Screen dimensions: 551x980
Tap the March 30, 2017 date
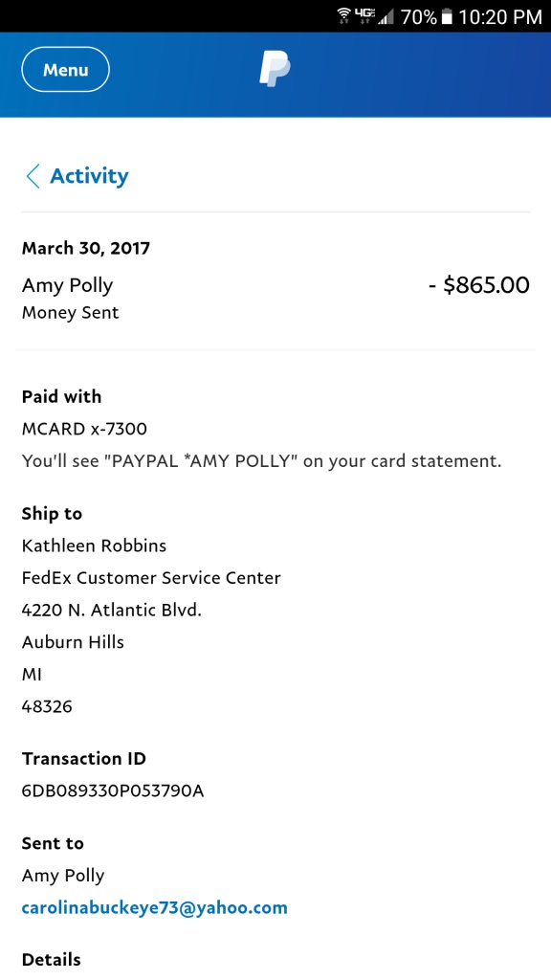(86, 248)
